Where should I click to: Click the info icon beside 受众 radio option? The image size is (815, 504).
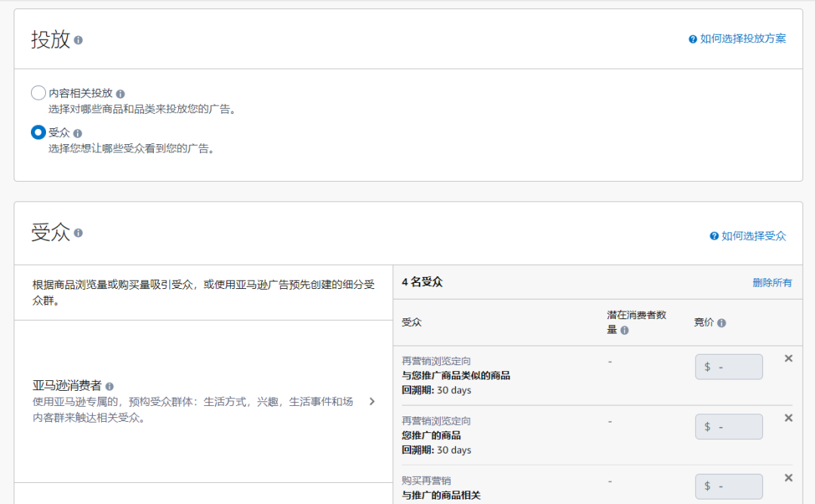point(78,134)
